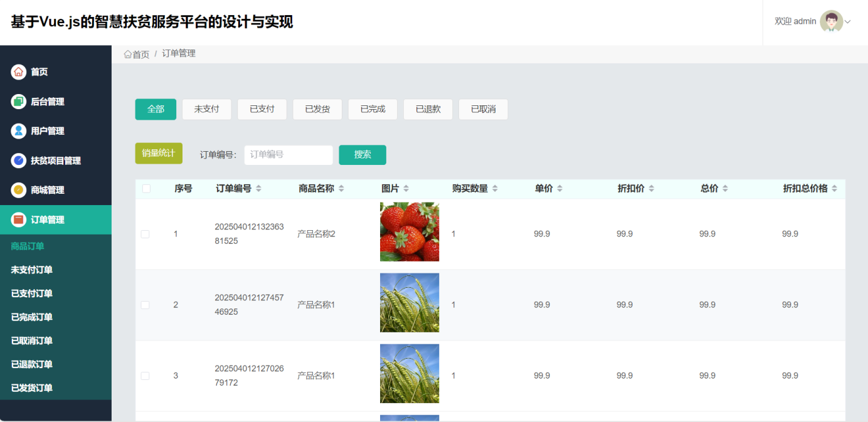Click the platform title heading text

click(x=152, y=22)
